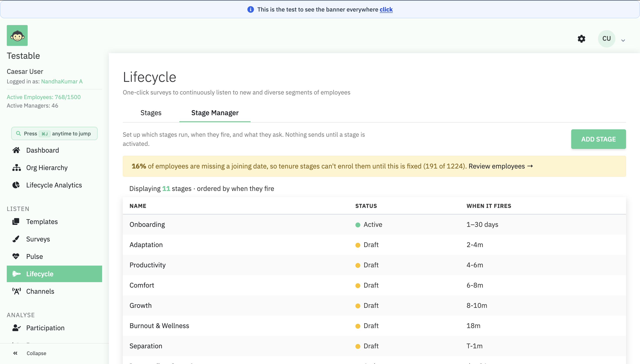
Task: Open the jump-anywhere search field
Action: click(x=54, y=133)
